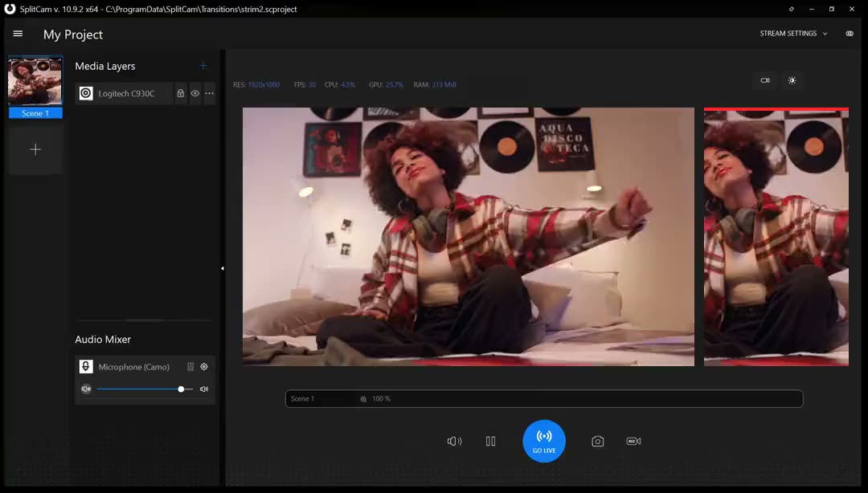
Task: Open Microphone (Camo) settings gear
Action: point(204,367)
